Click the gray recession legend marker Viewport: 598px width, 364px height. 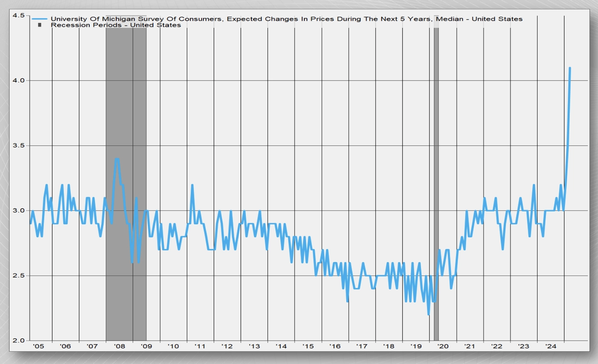click(x=40, y=25)
